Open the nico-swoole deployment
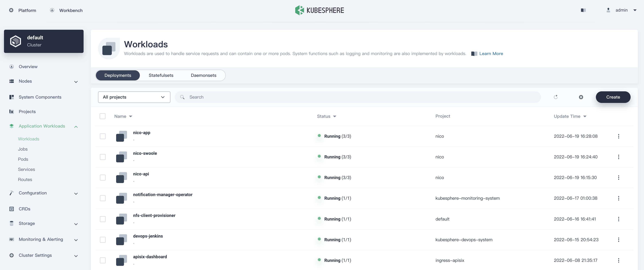The image size is (644, 270). (145, 153)
